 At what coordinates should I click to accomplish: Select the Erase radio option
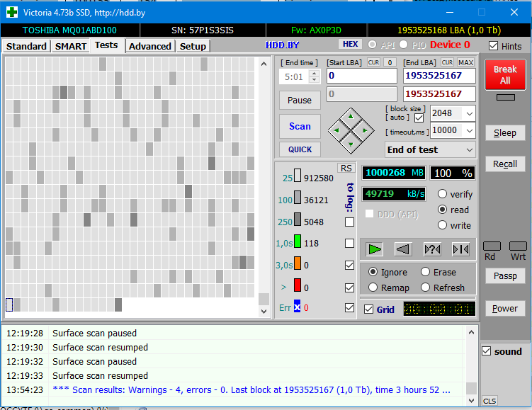[x=426, y=272]
